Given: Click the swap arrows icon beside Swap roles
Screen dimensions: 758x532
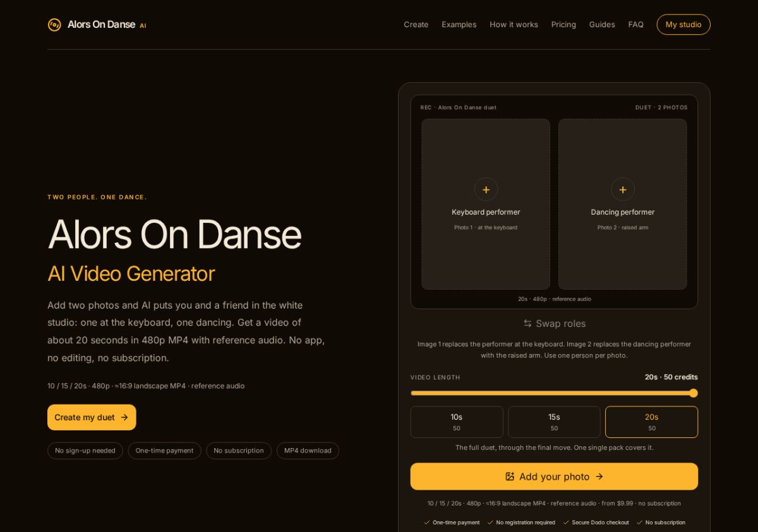Looking at the screenshot, I should [527, 324].
